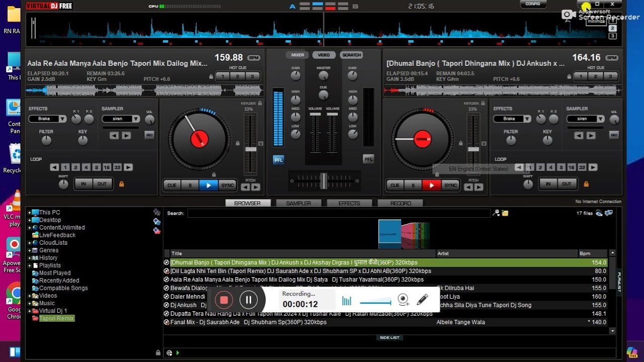Open search options magnifier icon
This screenshot has height=362, width=644.
coord(496,213)
